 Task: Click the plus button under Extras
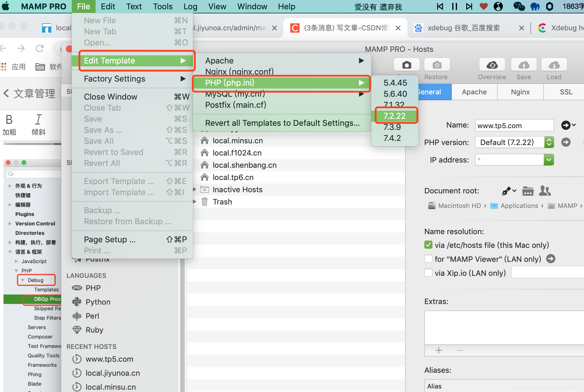[x=439, y=350]
